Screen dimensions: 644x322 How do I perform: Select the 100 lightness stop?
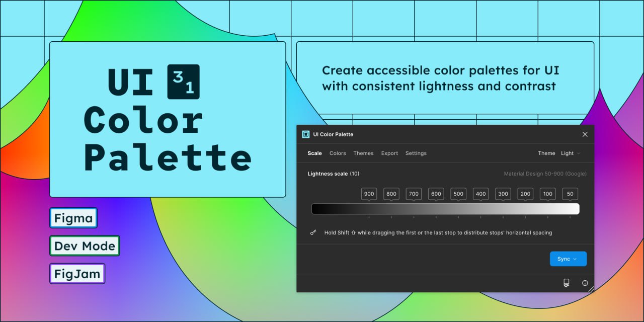tap(547, 194)
